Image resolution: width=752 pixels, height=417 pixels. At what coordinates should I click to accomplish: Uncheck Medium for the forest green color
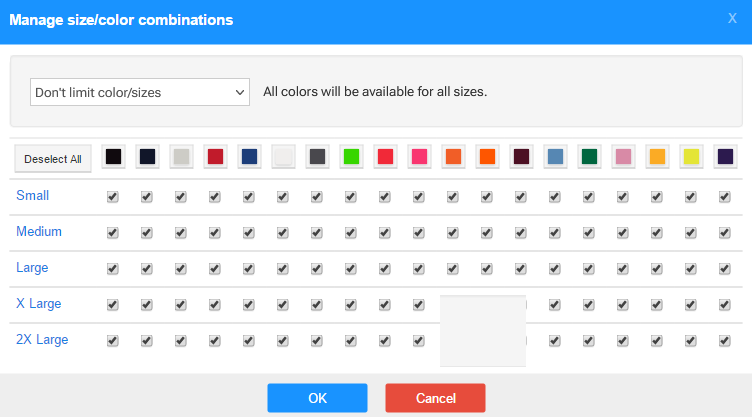coord(588,233)
